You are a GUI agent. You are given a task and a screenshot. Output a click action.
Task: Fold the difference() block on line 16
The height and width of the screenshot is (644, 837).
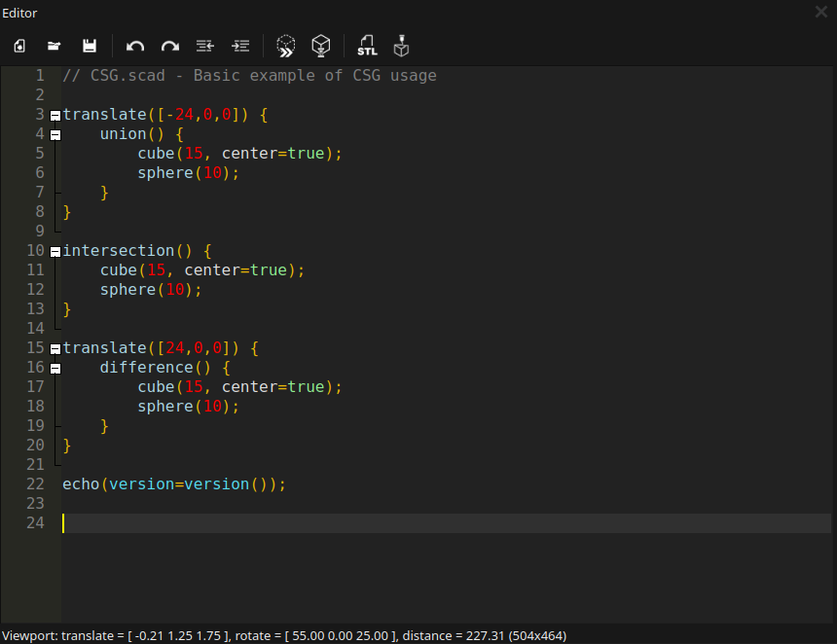tap(55, 368)
